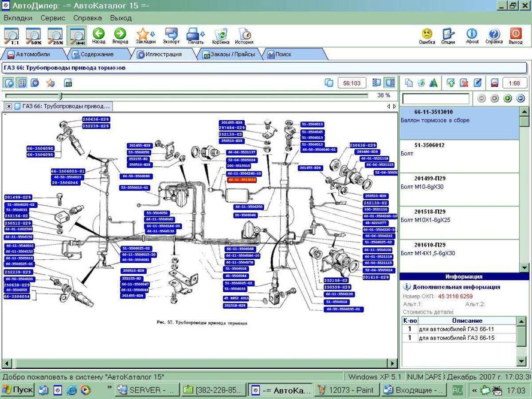Click the price icon in illustration toolbar

68,82
